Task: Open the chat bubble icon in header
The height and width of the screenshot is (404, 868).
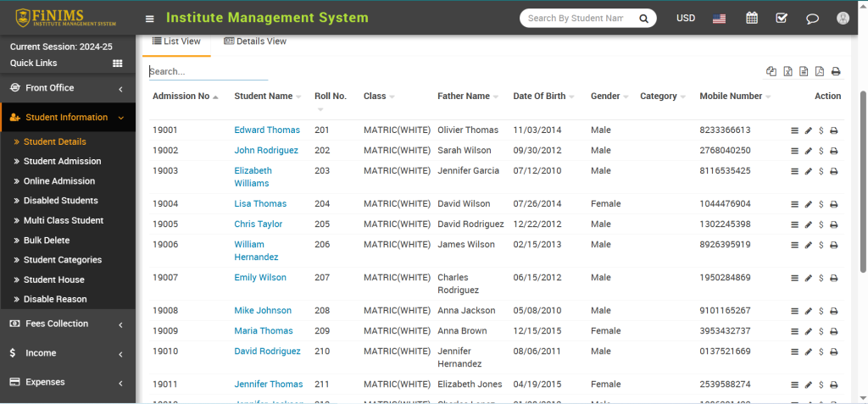Action: 812,18
